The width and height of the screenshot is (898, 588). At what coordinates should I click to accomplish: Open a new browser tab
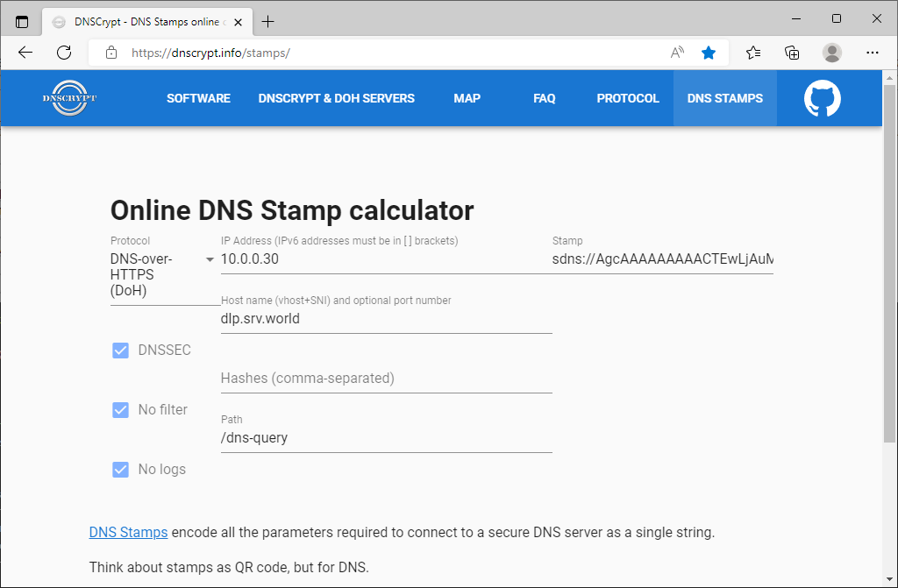pyautogui.click(x=268, y=22)
